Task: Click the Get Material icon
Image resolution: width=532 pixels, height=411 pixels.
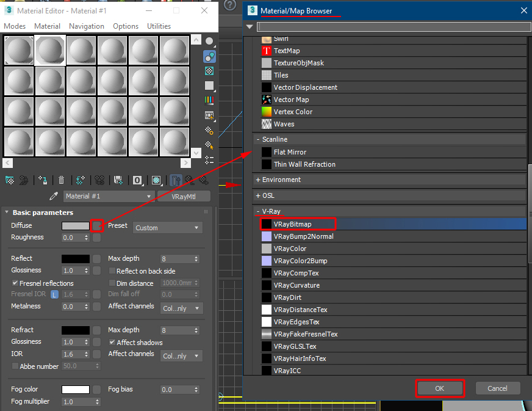Action: tap(10, 180)
